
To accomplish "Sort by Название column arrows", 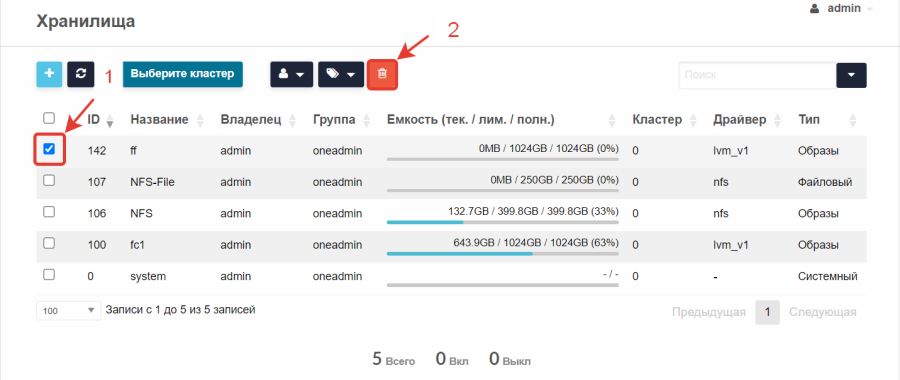I will tap(200, 120).
